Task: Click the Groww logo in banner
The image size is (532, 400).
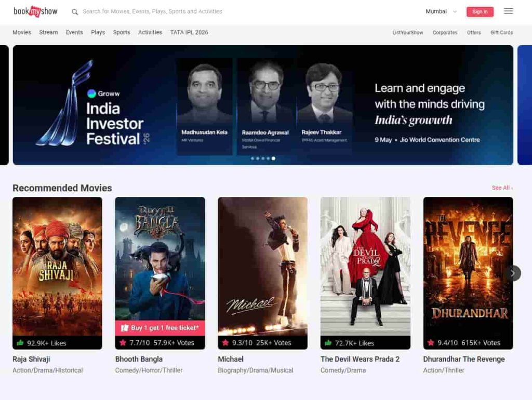Action: pyautogui.click(x=103, y=94)
